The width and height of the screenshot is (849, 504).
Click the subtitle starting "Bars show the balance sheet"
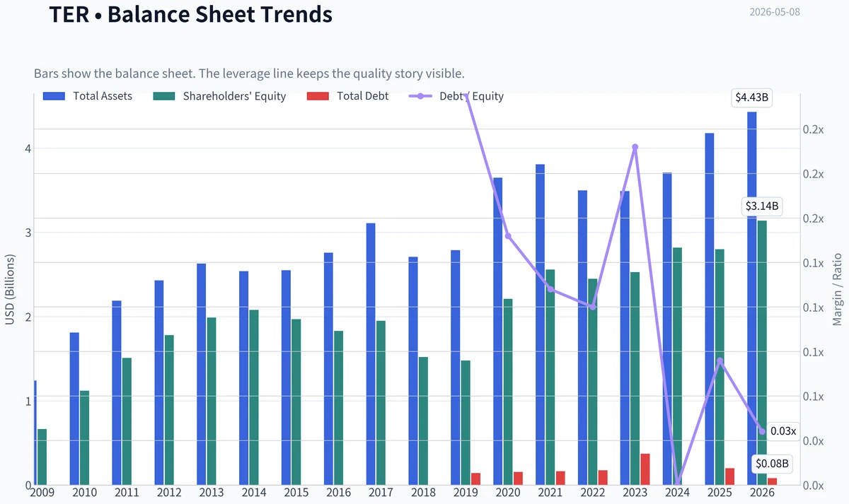(x=249, y=74)
